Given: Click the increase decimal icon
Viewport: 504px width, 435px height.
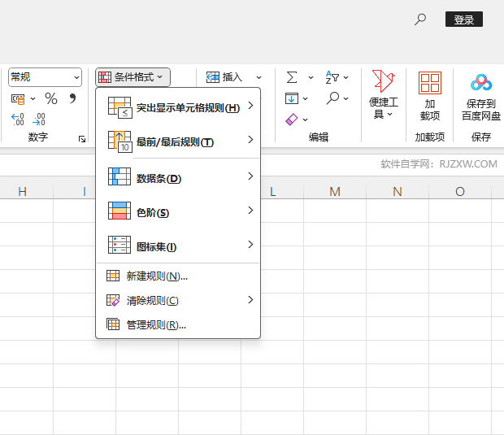Looking at the screenshot, I should 18,119.
